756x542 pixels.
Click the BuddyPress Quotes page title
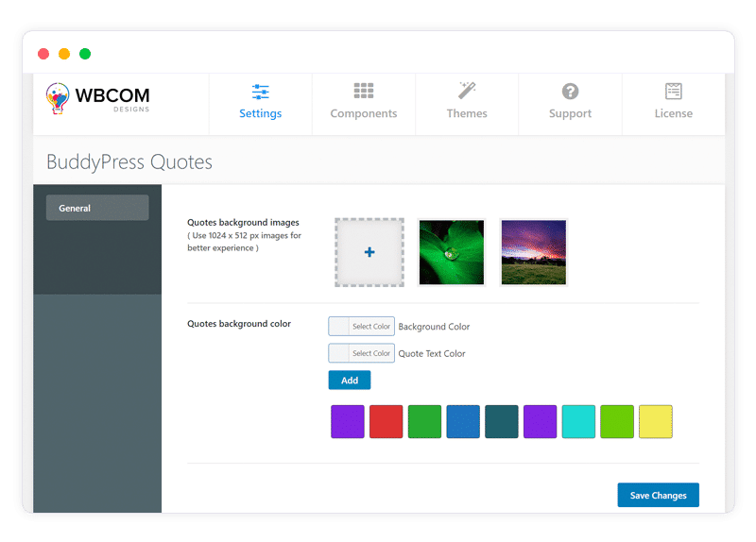[x=129, y=161]
